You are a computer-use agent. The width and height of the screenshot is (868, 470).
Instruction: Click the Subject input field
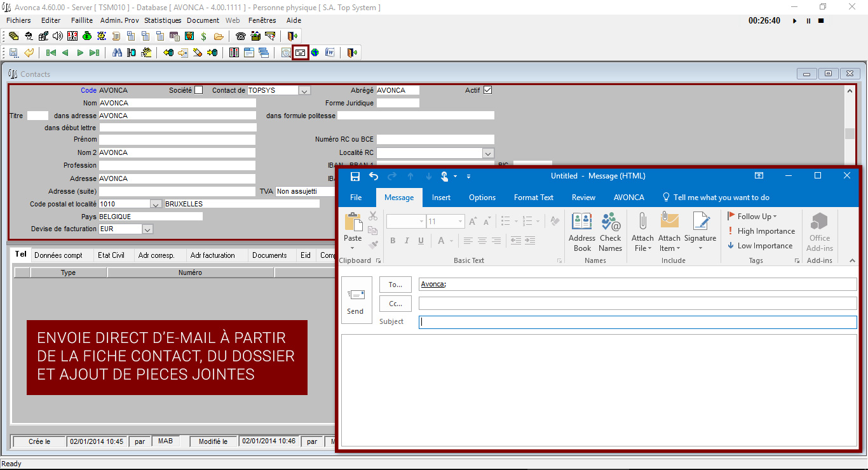click(x=637, y=322)
